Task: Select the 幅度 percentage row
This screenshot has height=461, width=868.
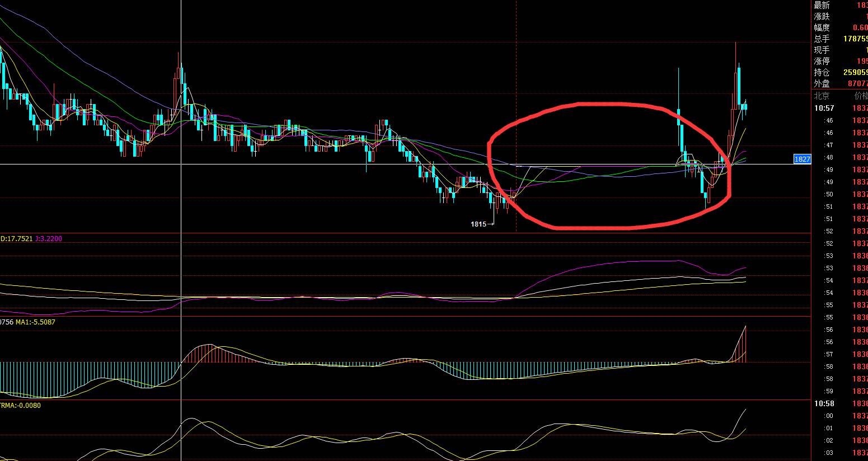Action: [x=839, y=27]
